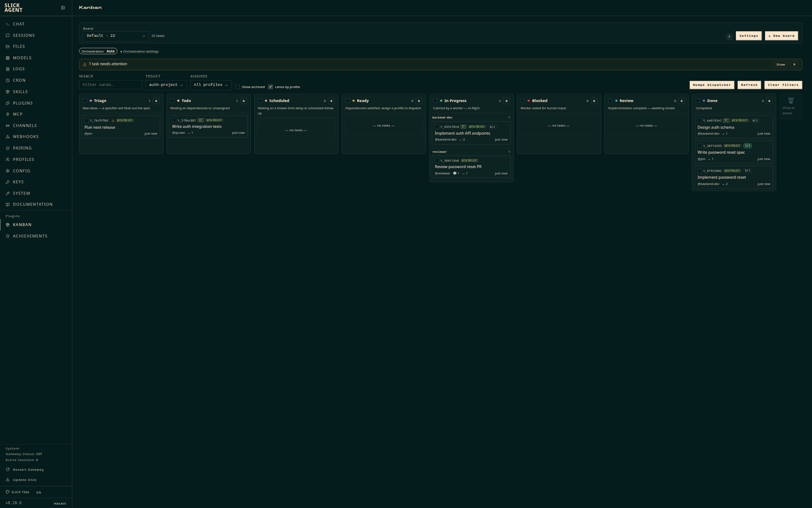Screen dimensions: 812x508
Task: Click the Refresh button
Action: tap(749, 85)
